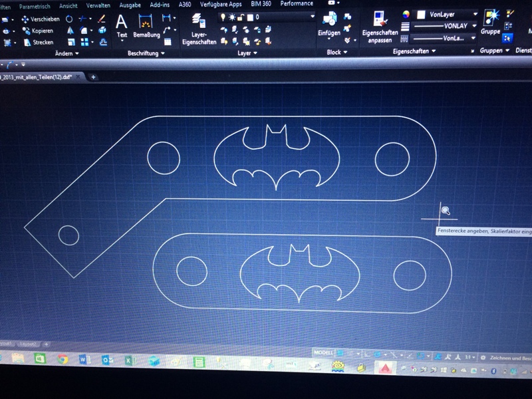
Task: Toggle MODELL space button in status bar
Action: pos(323,352)
